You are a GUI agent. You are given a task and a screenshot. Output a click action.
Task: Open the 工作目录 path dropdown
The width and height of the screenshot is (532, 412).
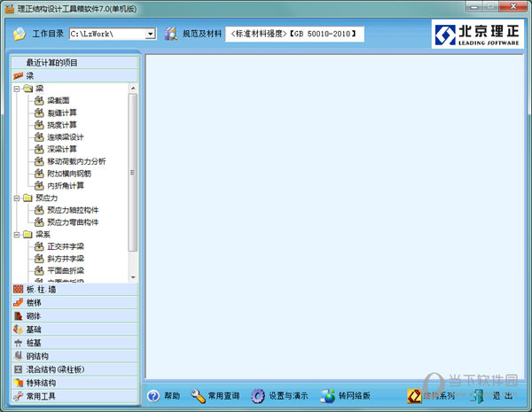150,34
